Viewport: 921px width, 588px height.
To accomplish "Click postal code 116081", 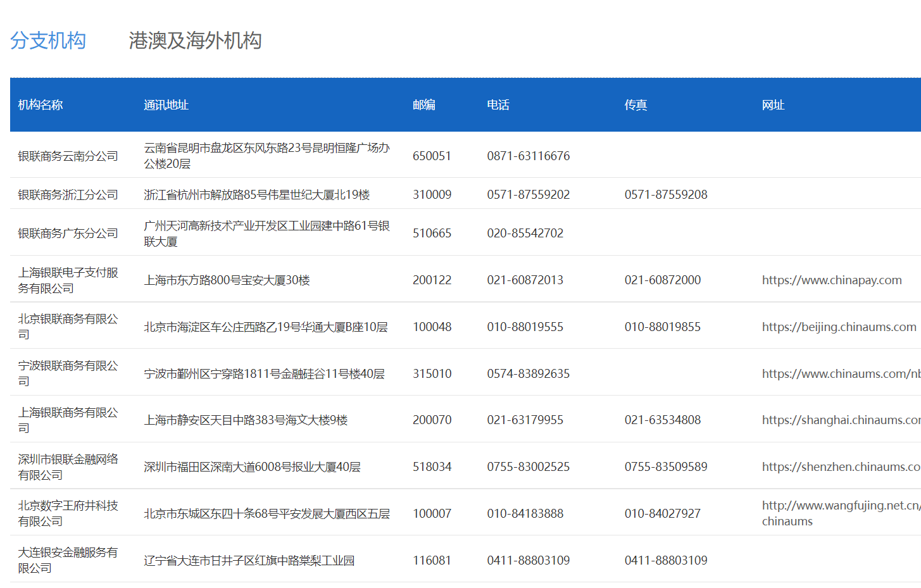I will (432, 560).
